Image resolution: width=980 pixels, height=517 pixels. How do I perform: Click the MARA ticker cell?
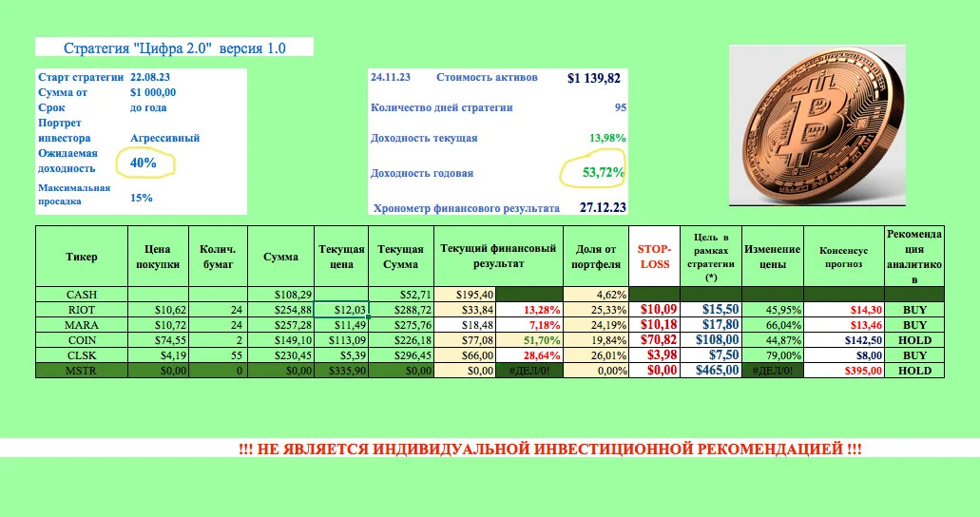[x=82, y=324]
